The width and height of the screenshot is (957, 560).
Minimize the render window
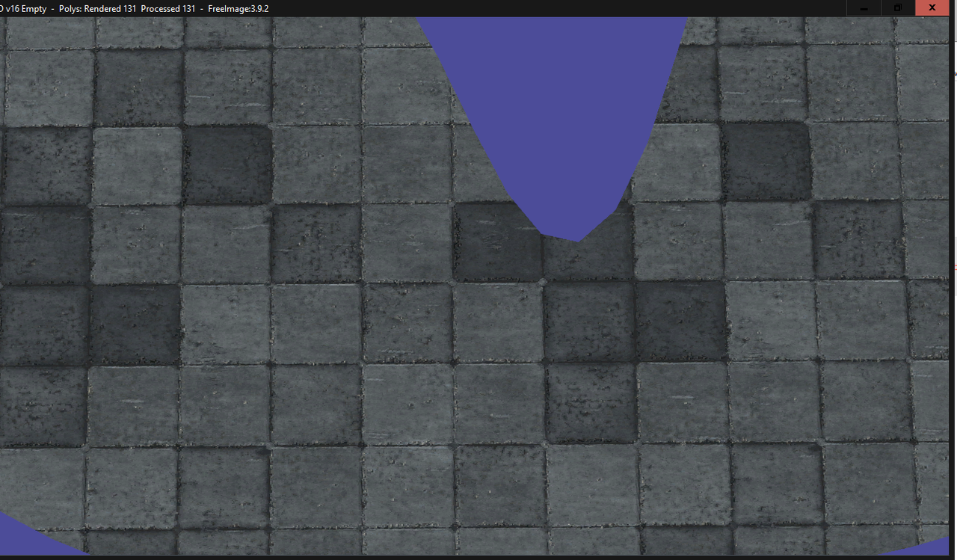pyautogui.click(x=864, y=7)
